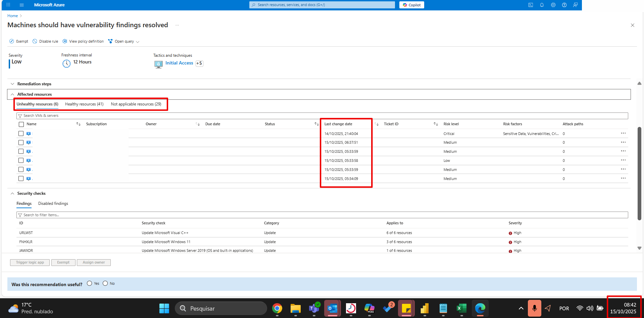Close the recommendation blade
The image size is (644, 318).
click(x=632, y=25)
